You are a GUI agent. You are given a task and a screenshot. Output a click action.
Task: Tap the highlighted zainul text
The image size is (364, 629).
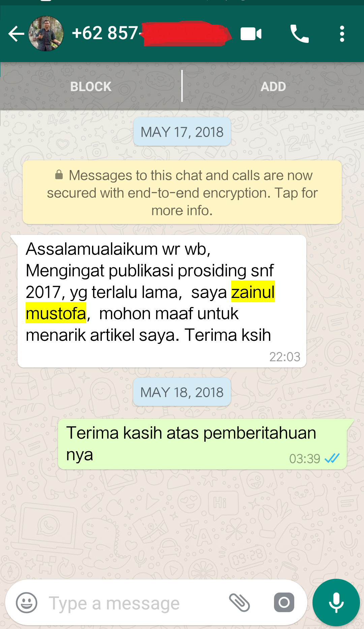pyautogui.click(x=253, y=292)
